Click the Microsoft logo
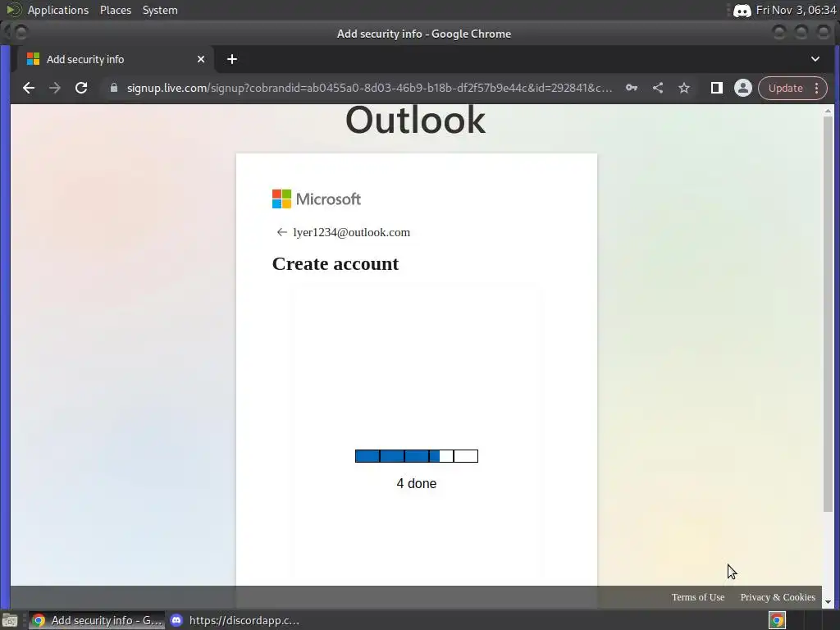840x630 pixels. click(x=317, y=199)
